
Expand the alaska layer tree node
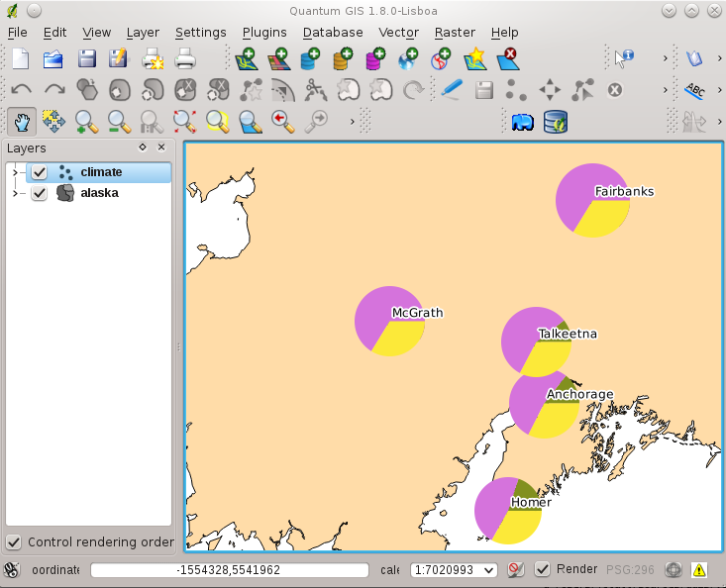point(15,193)
